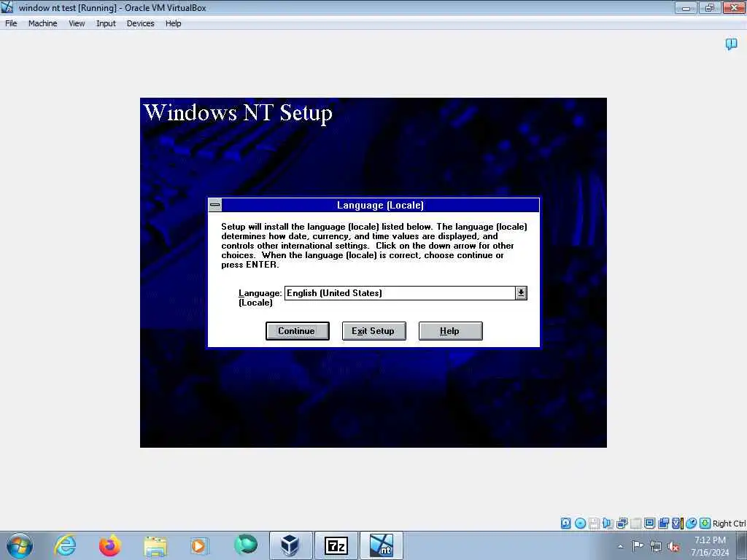Open Action Center flag tray icon

click(638, 546)
